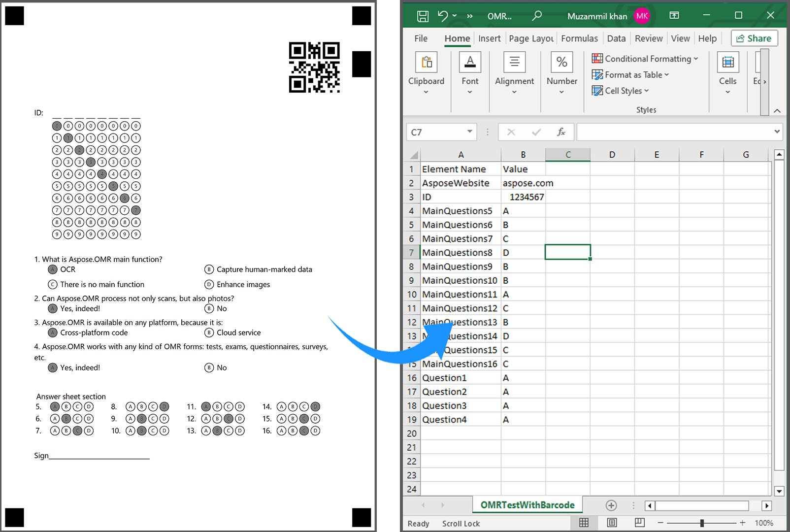Switch to the Formulas tab
Viewport: 790px width, 532px height.
pos(580,38)
